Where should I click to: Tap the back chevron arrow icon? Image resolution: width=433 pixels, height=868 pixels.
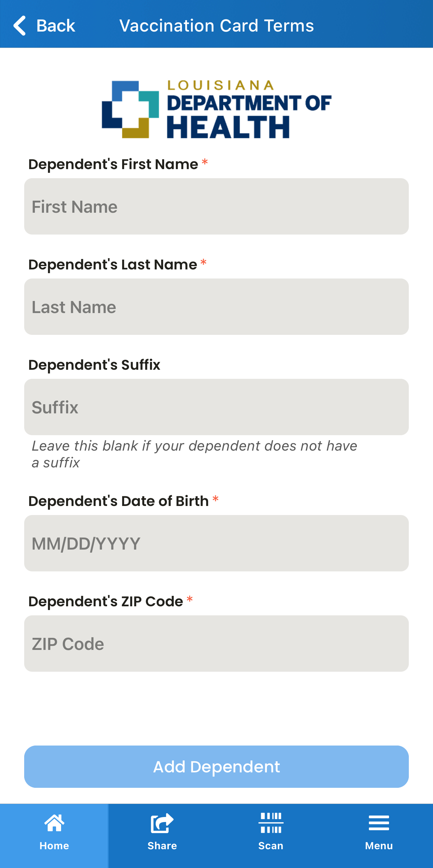pyautogui.click(x=19, y=25)
